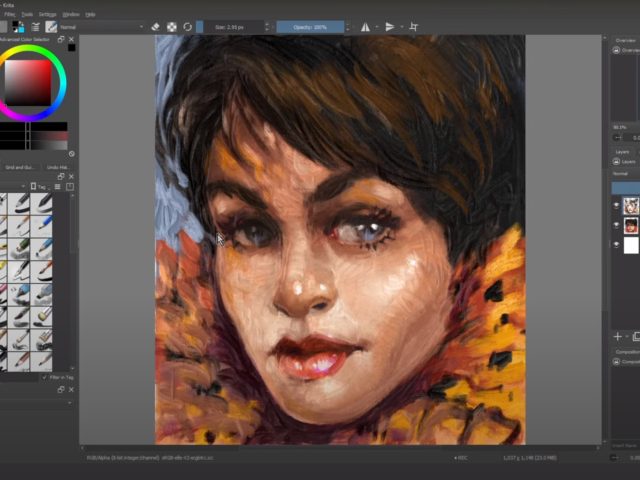This screenshot has height=480, width=640.
Task: Open the Normal blending mode dropdown
Action: tap(102, 27)
